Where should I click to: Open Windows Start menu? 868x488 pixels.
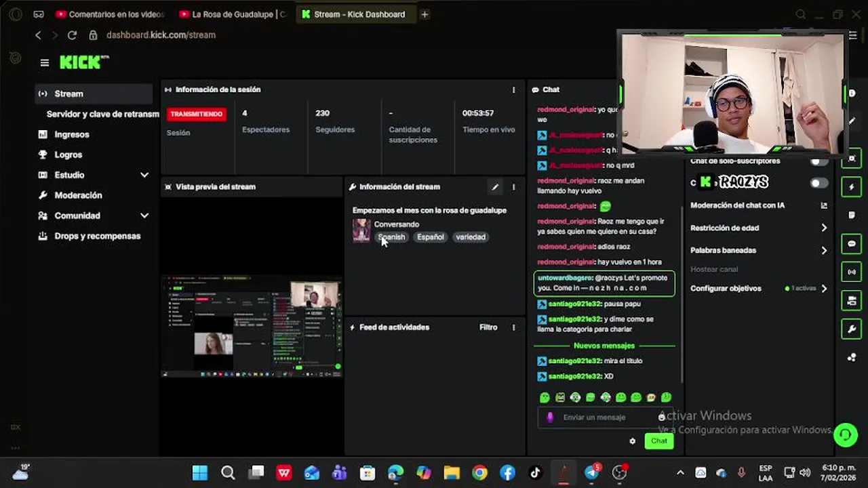(200, 473)
